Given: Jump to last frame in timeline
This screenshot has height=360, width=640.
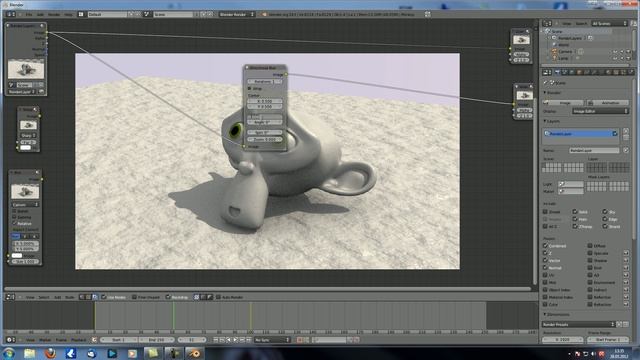Looking at the screenshot, I should (249, 340).
